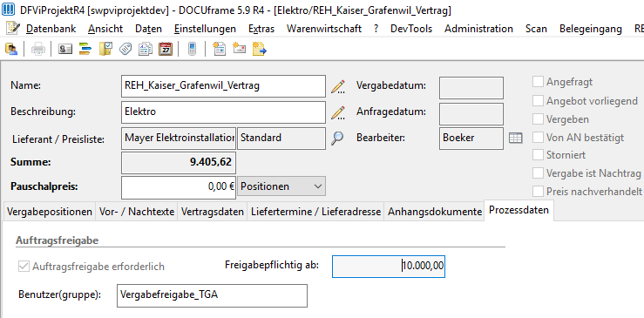Viewport: 644px width, 318px height.
Task: Click the price tag toolbar icon
Action: tap(125, 49)
